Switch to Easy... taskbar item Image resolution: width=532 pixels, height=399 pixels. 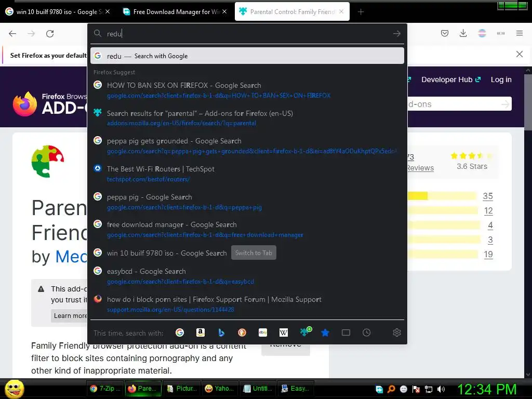(296, 389)
